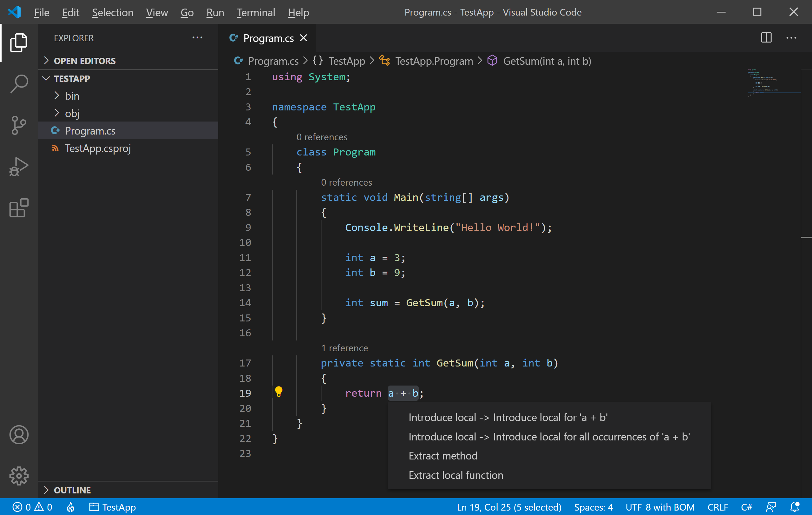Click the Split Editor Right icon
Screen dimensions: 812x515
click(x=766, y=38)
